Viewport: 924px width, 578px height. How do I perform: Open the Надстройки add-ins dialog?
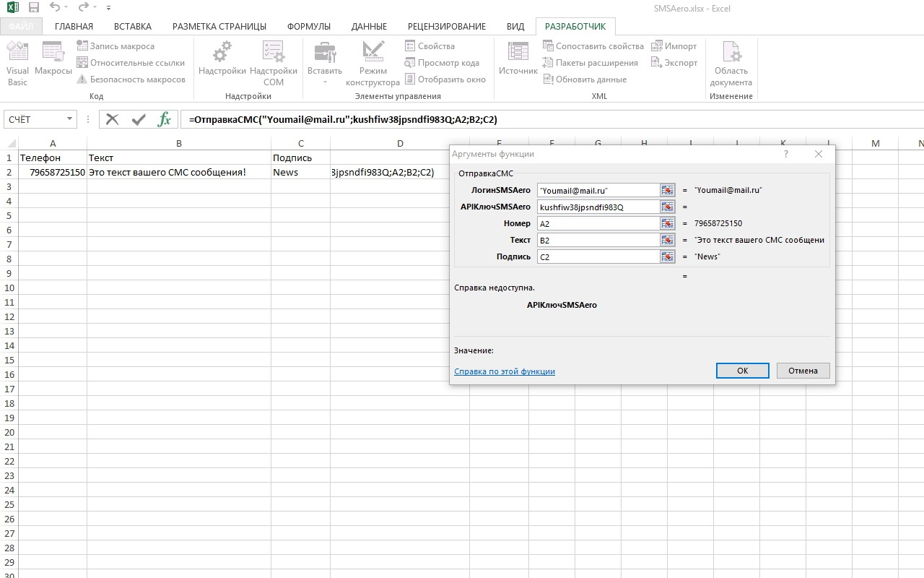(222, 59)
